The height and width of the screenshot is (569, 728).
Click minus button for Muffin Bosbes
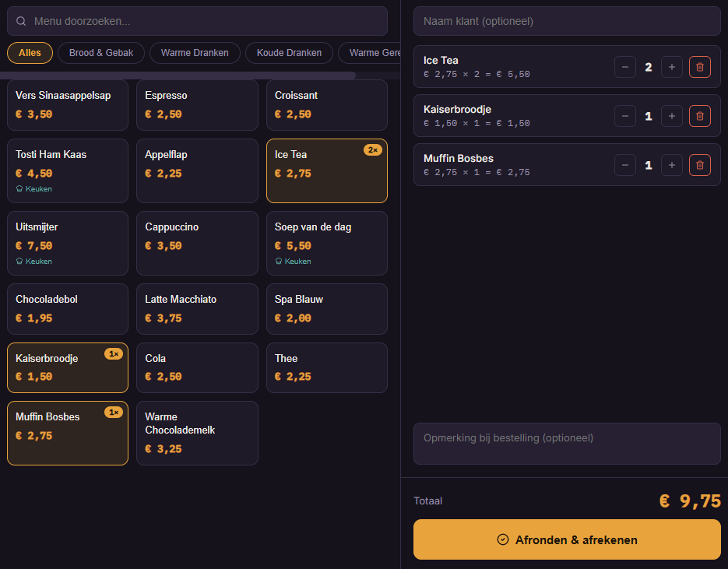tap(625, 165)
